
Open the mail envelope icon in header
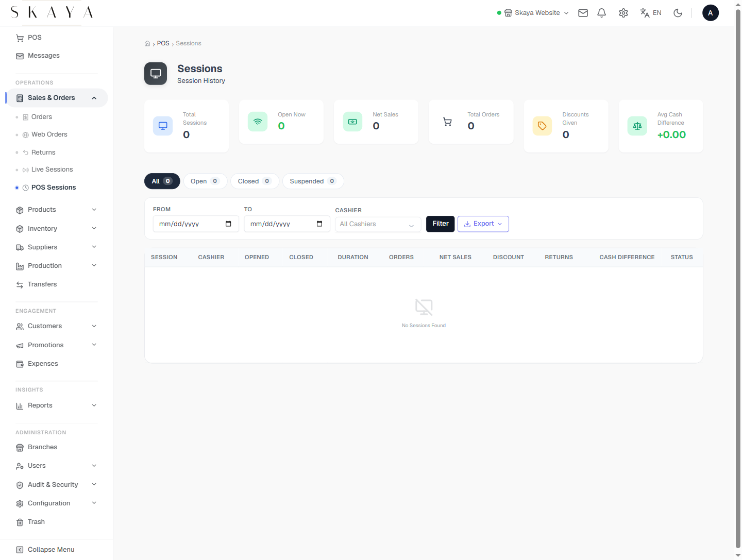tap(583, 13)
